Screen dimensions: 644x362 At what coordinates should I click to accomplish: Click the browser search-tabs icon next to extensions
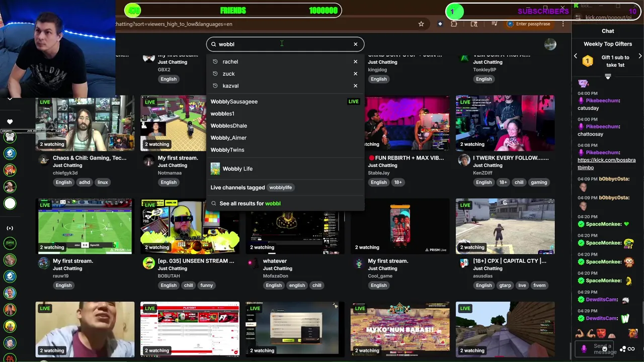pos(474,24)
